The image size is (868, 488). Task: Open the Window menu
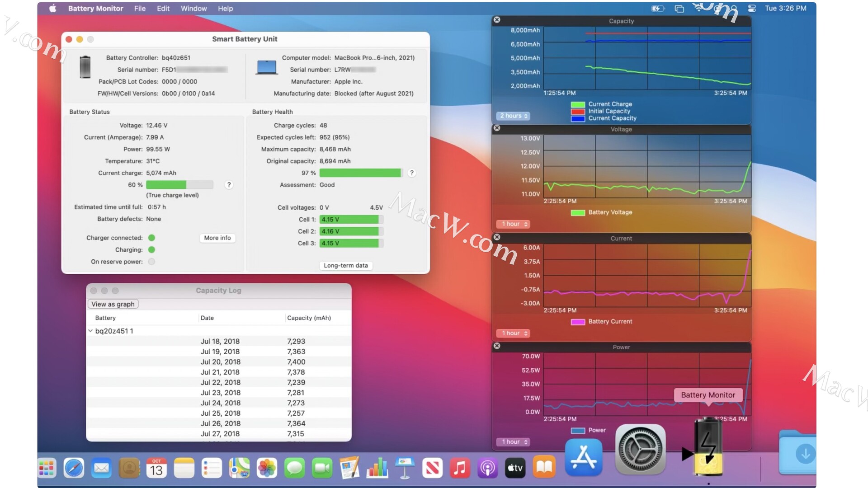click(x=193, y=8)
